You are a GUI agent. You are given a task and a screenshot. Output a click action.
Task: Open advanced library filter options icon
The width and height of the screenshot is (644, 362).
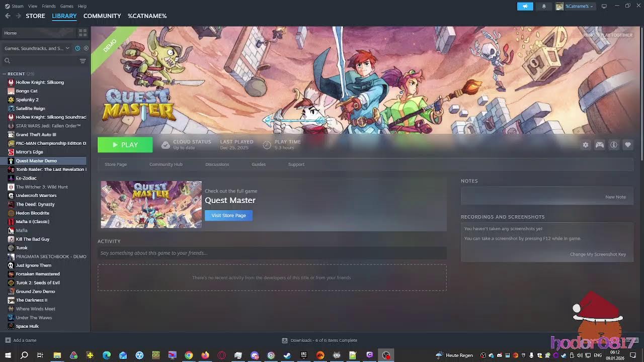83,61
